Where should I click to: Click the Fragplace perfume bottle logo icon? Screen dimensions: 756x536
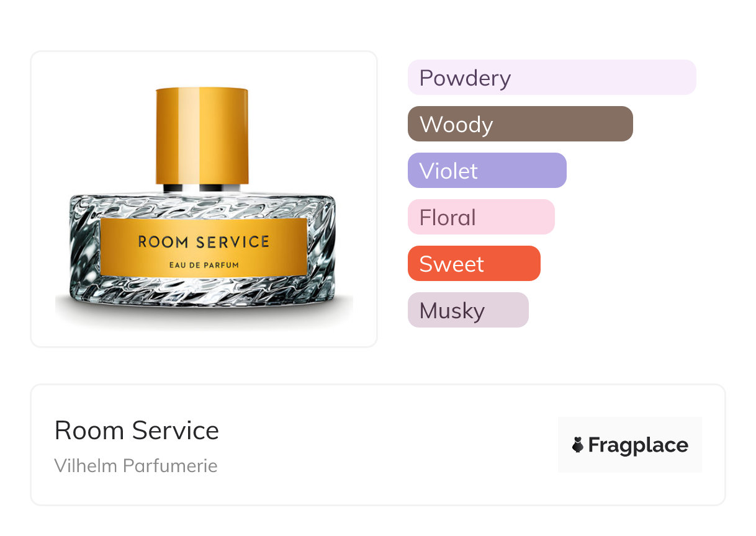pyautogui.click(x=578, y=445)
